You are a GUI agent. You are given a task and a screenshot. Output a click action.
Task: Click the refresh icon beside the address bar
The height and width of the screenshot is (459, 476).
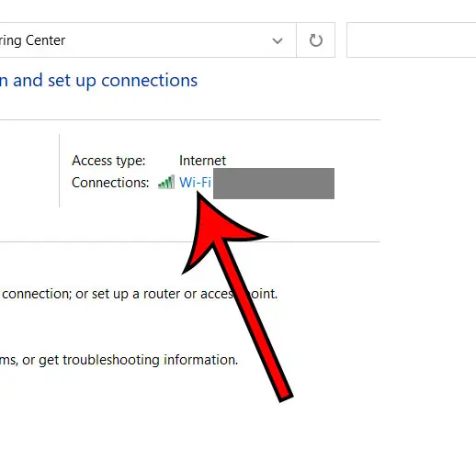click(316, 40)
